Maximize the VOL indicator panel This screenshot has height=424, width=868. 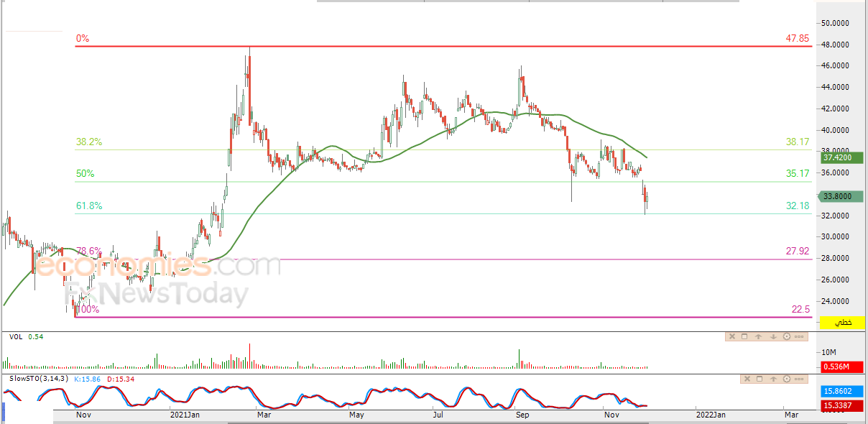[x=745, y=336]
